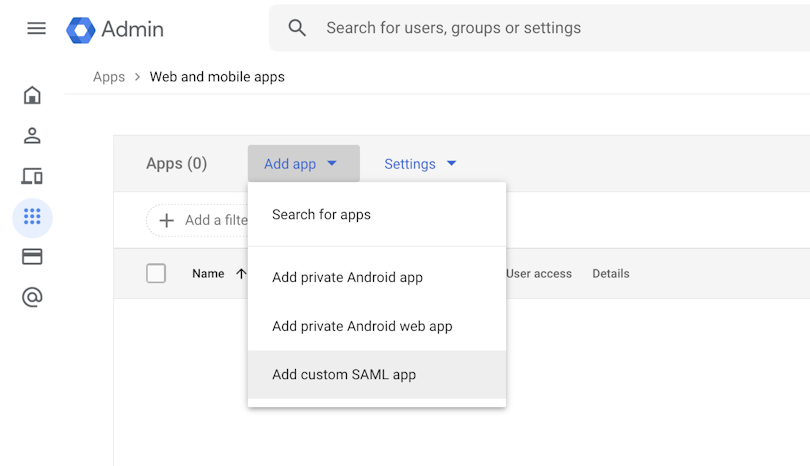Expand the Settings dropdown

420,164
